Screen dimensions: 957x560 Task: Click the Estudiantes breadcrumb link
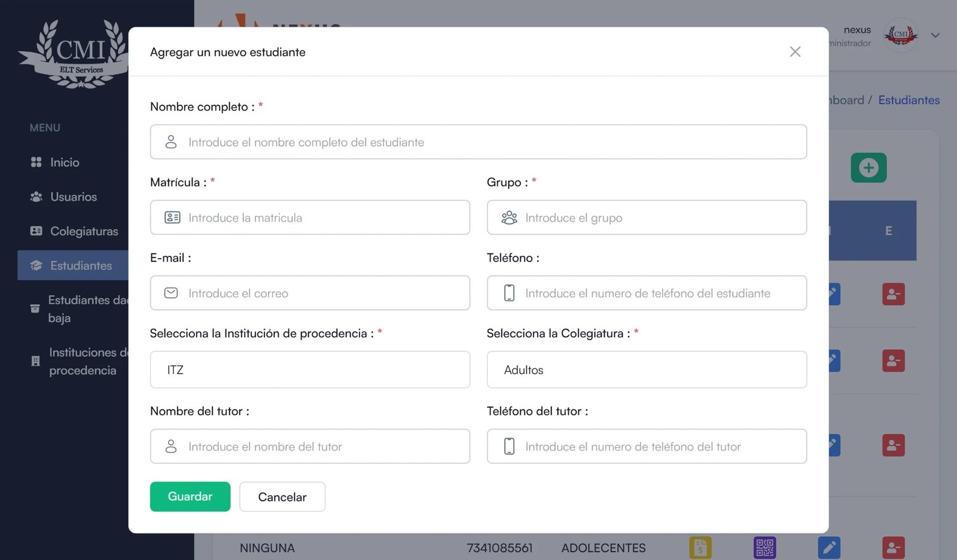tap(909, 100)
